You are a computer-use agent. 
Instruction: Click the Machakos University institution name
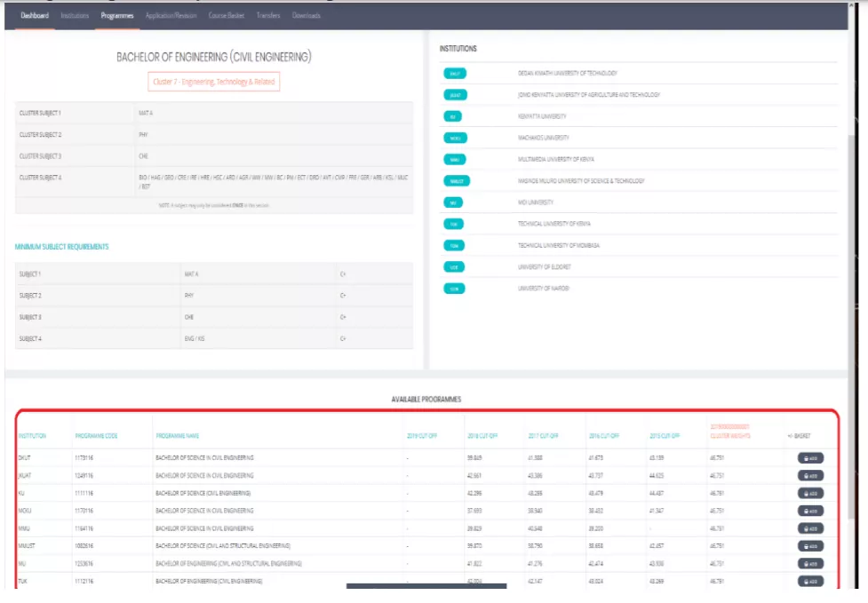click(544, 138)
